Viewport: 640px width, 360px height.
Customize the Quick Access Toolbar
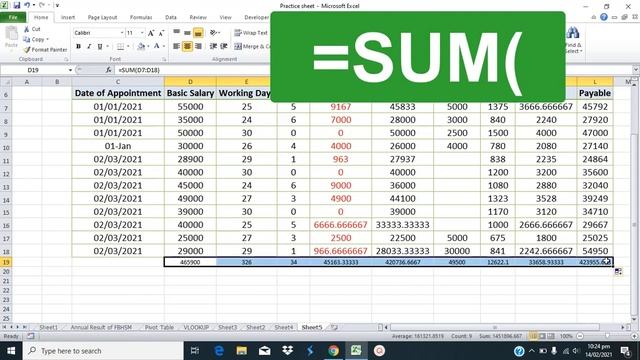click(x=57, y=5)
